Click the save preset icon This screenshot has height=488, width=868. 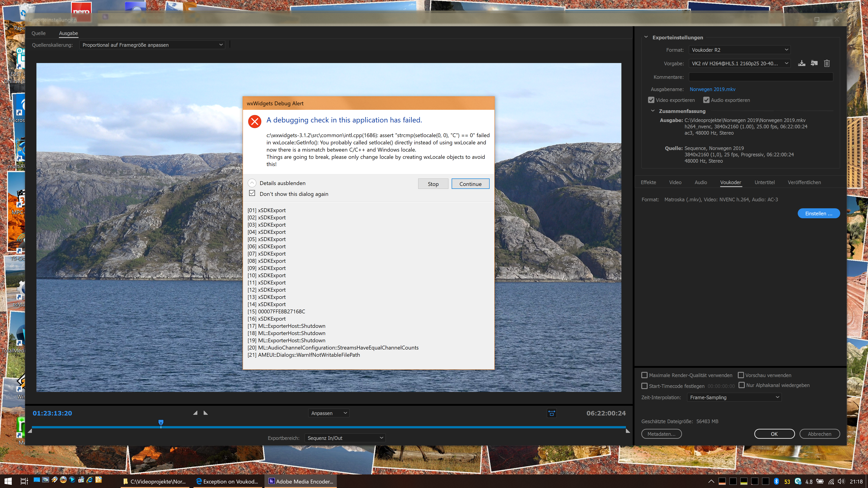tap(801, 63)
